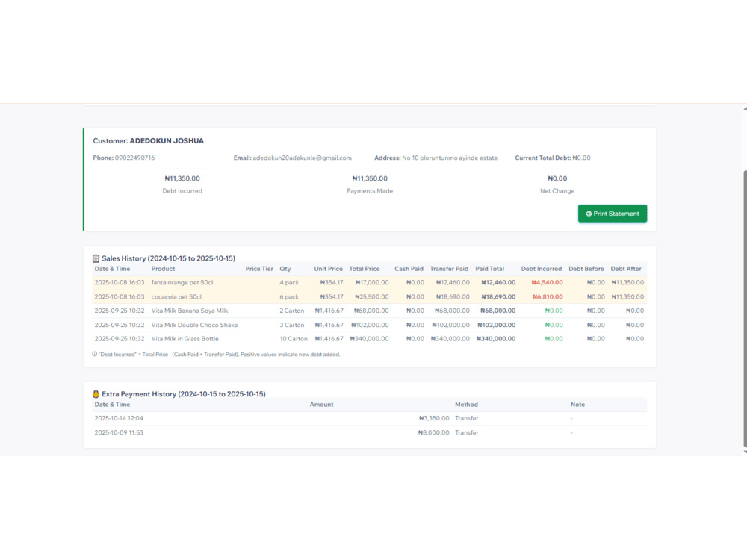Click the 10 Carton quantity cell
The height and width of the screenshot is (560, 747).
pyautogui.click(x=294, y=338)
